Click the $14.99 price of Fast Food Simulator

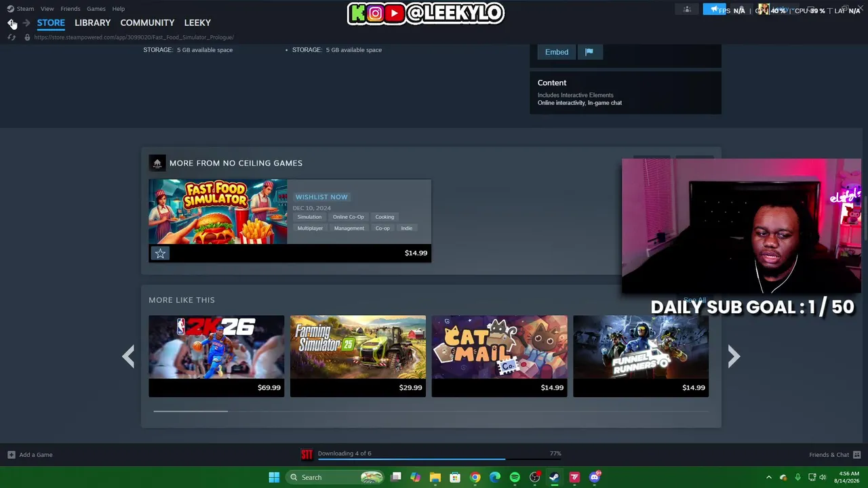point(416,253)
